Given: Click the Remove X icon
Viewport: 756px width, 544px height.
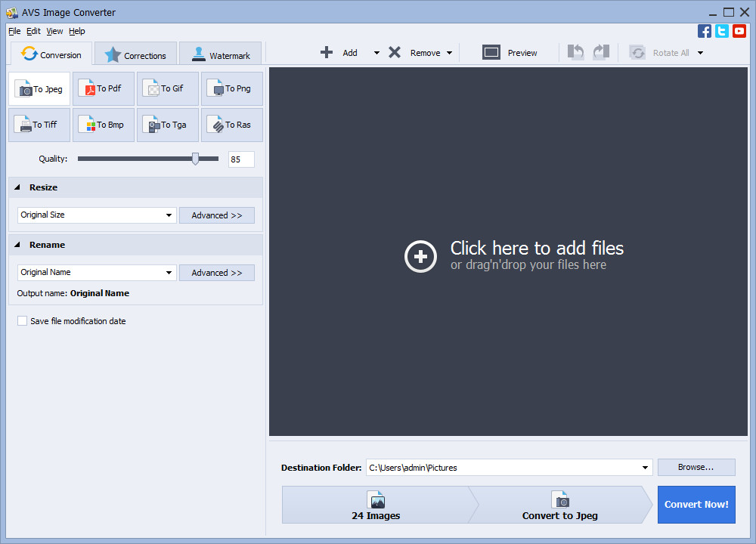Looking at the screenshot, I should [x=395, y=53].
